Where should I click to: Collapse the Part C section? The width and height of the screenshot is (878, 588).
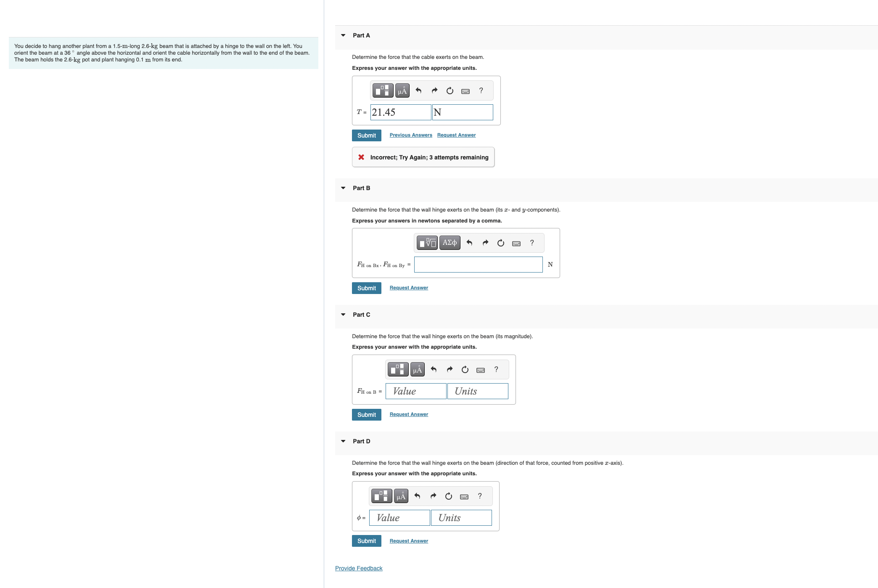[x=343, y=315]
